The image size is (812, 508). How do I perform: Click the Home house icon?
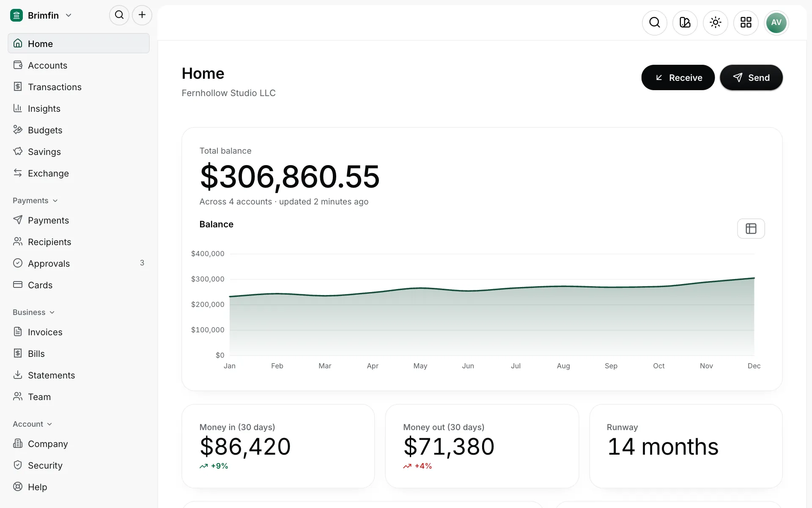[x=18, y=43]
